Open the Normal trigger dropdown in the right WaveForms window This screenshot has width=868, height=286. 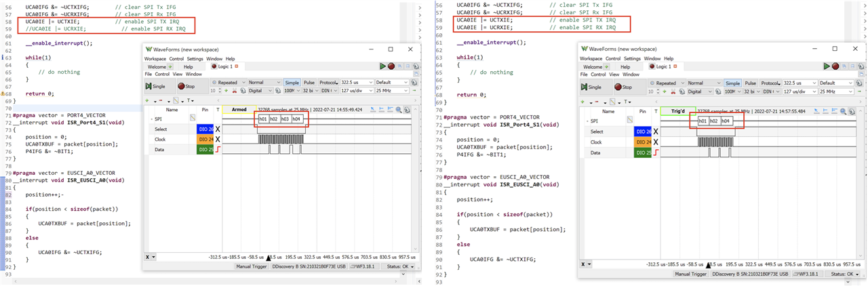click(x=705, y=83)
